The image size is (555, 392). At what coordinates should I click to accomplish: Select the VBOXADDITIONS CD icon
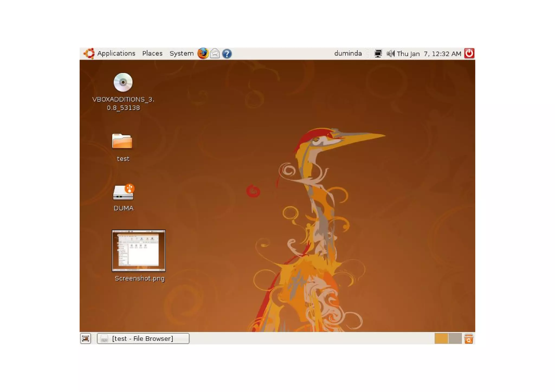(123, 82)
